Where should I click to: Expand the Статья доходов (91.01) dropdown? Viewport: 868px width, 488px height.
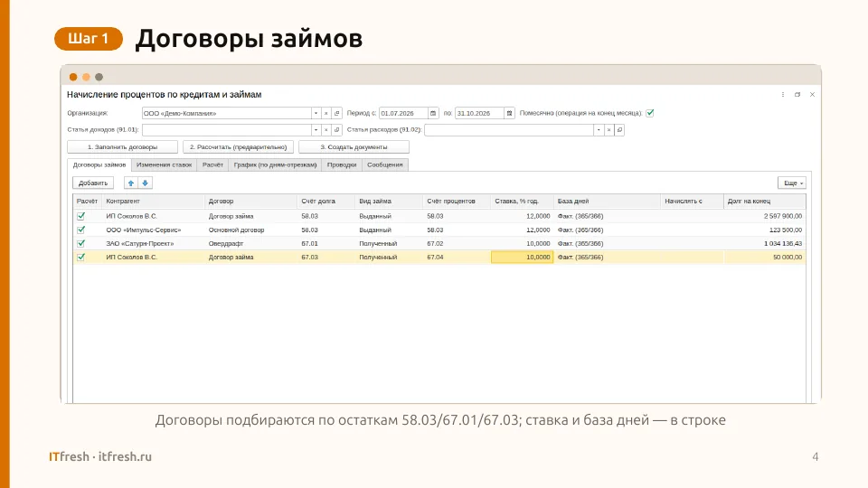(x=316, y=130)
